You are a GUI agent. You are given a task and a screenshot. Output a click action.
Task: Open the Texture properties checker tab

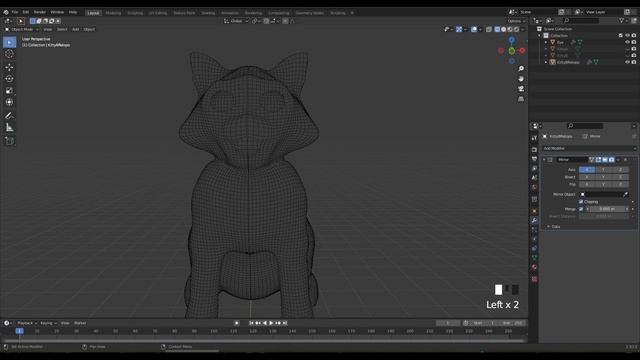534,279
